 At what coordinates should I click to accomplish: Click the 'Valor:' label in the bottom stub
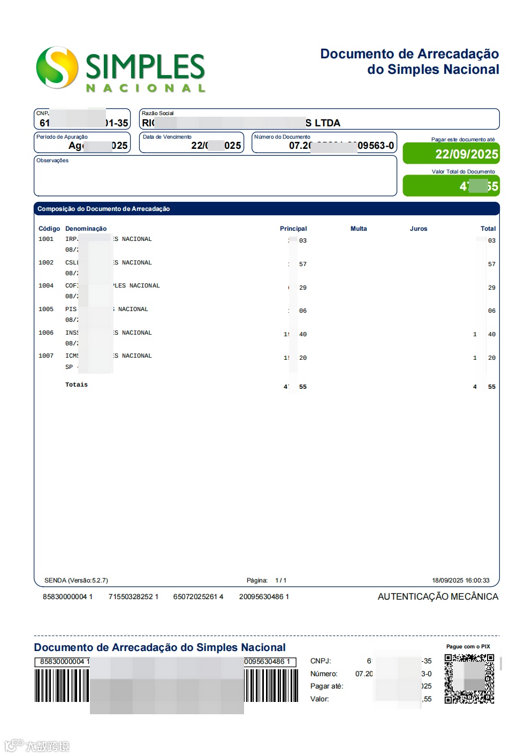pyautogui.click(x=320, y=699)
